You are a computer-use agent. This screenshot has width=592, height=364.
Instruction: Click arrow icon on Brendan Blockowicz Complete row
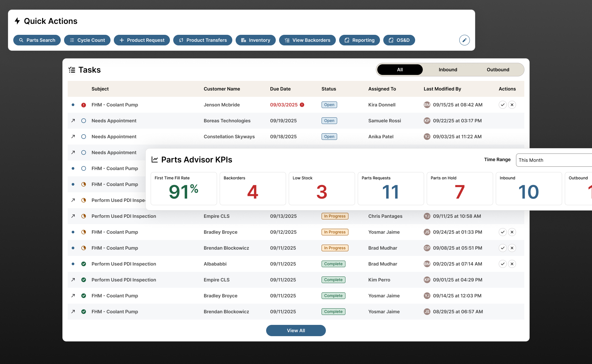point(73,312)
